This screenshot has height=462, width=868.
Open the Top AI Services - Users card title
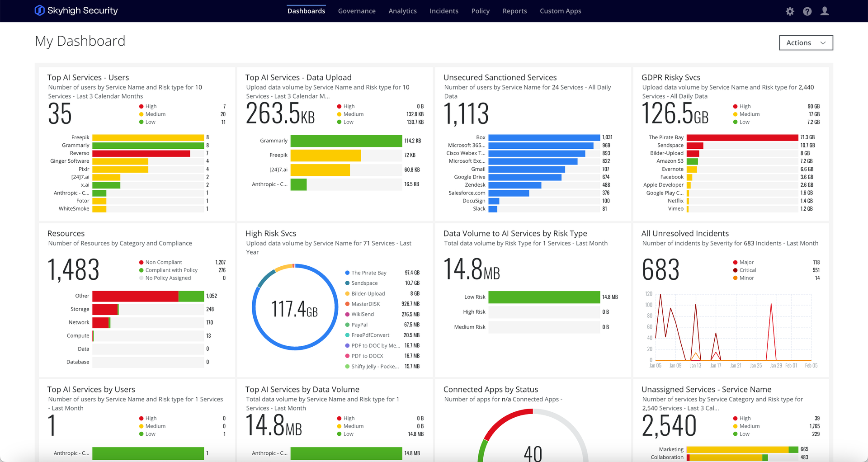coord(88,77)
